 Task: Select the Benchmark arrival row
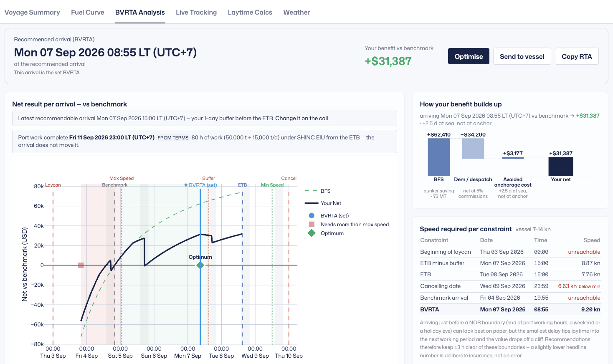point(510,298)
